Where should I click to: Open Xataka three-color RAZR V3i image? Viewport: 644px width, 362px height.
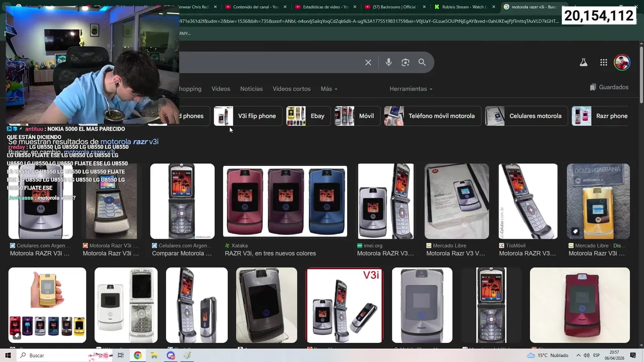(x=285, y=201)
